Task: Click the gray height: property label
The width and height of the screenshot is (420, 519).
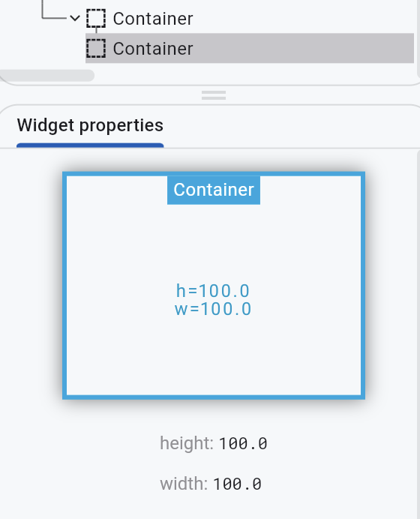Action: pos(187,443)
